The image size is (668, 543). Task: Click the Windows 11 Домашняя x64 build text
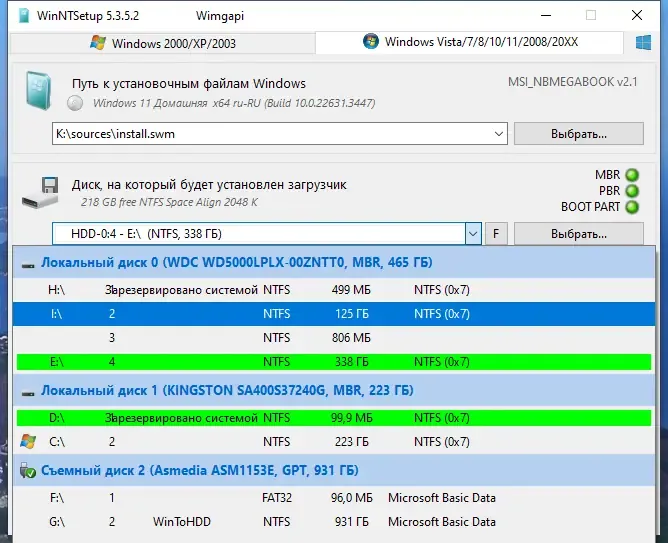click(x=234, y=103)
